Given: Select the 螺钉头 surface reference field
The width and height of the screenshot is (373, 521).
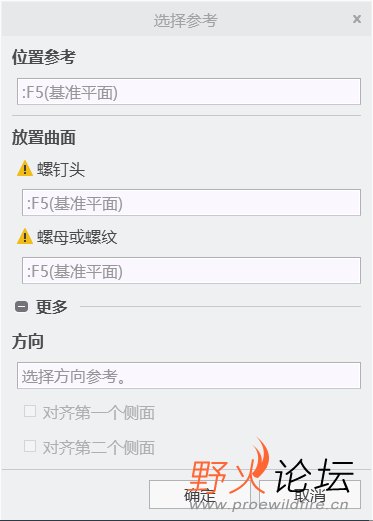Looking at the screenshot, I should (191, 202).
